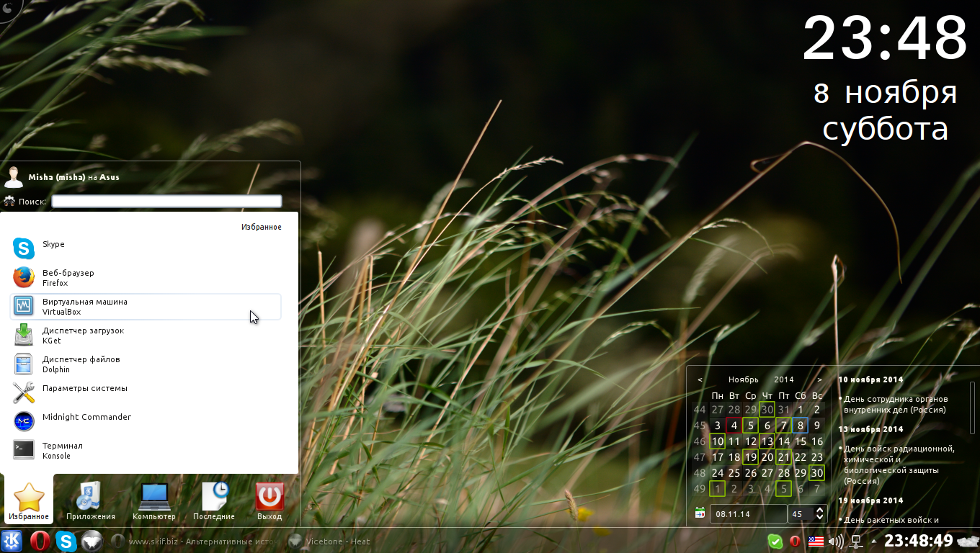The height and width of the screenshot is (553, 980).
Task: Open the KGet download manager
Action: [83, 335]
